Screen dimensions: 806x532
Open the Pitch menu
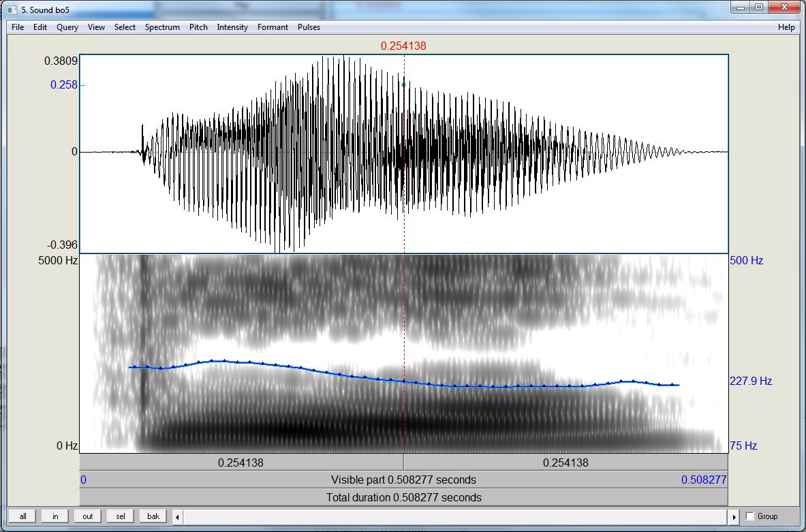(x=198, y=27)
